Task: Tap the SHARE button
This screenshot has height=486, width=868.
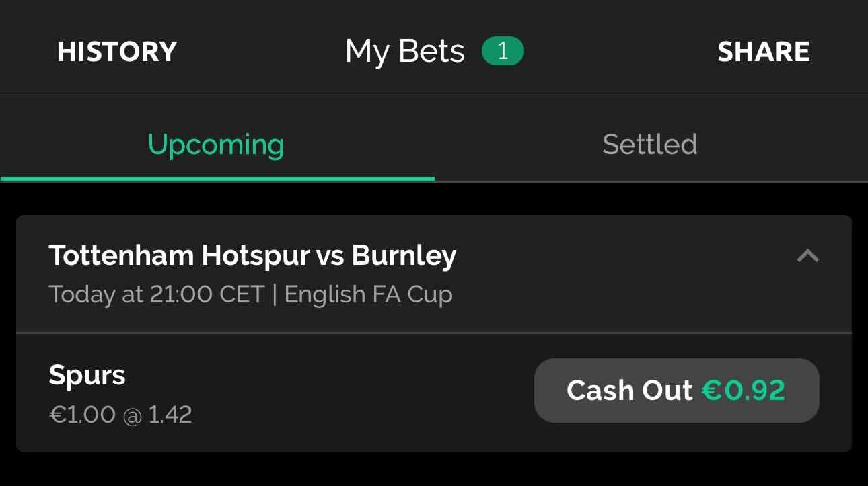Action: point(764,52)
